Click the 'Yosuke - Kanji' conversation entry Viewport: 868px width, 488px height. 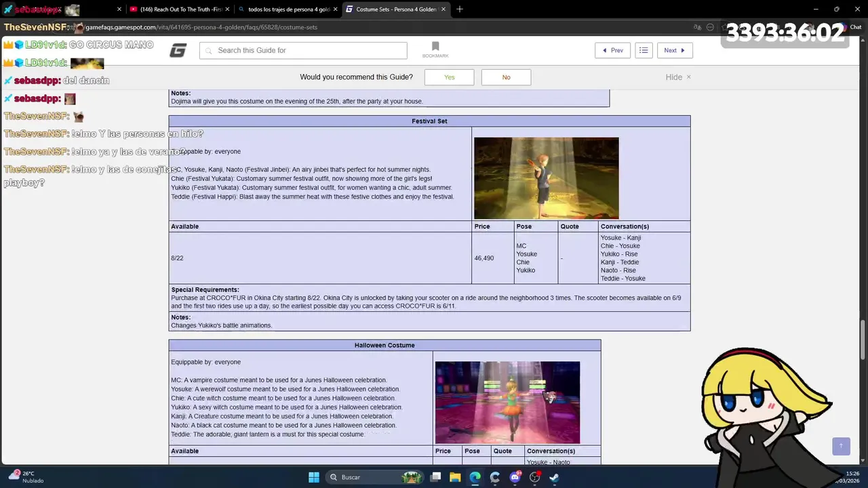point(620,238)
